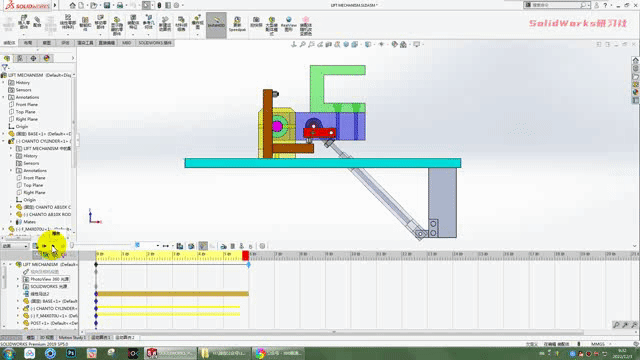Open the motion study type dropdown
The height and width of the screenshot is (360, 640).
coord(15,246)
